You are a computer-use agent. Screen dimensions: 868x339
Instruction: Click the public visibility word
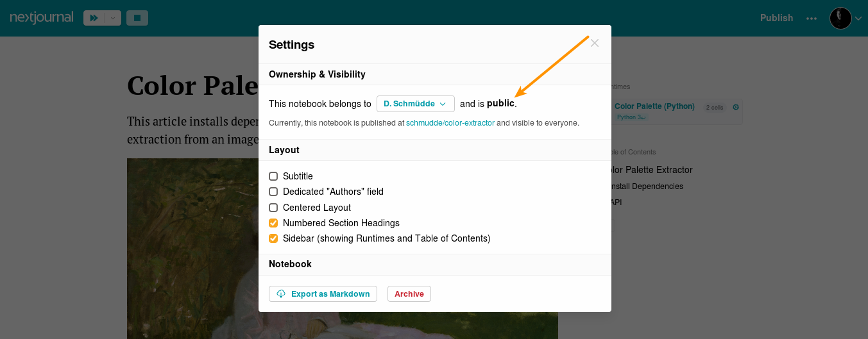coord(500,103)
